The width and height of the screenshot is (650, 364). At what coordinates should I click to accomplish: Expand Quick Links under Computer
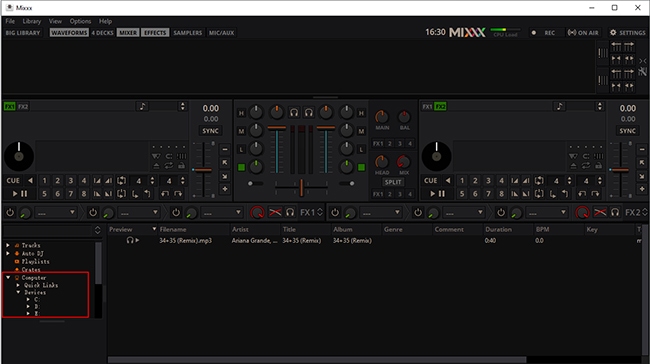point(18,285)
